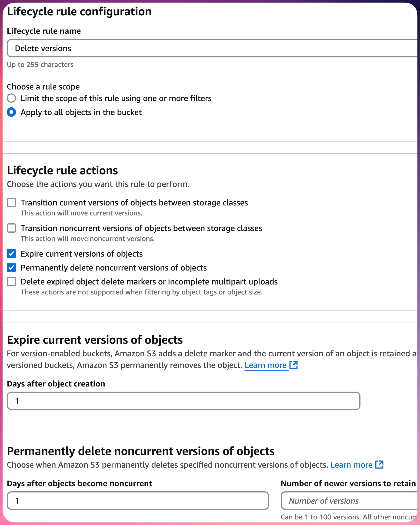Enable transitioning current versions between storage classes
Screen dimensions: 420x525
(11, 202)
